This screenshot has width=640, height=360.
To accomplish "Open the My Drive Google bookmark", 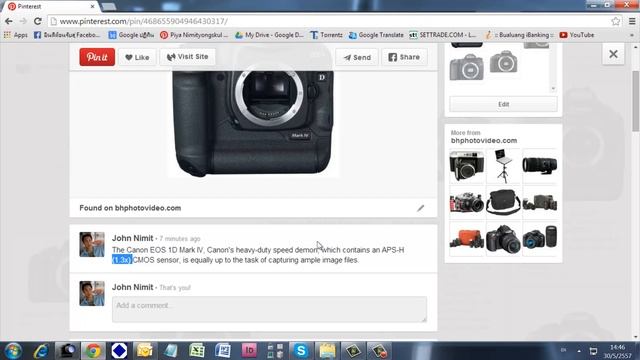I will click(x=269, y=35).
